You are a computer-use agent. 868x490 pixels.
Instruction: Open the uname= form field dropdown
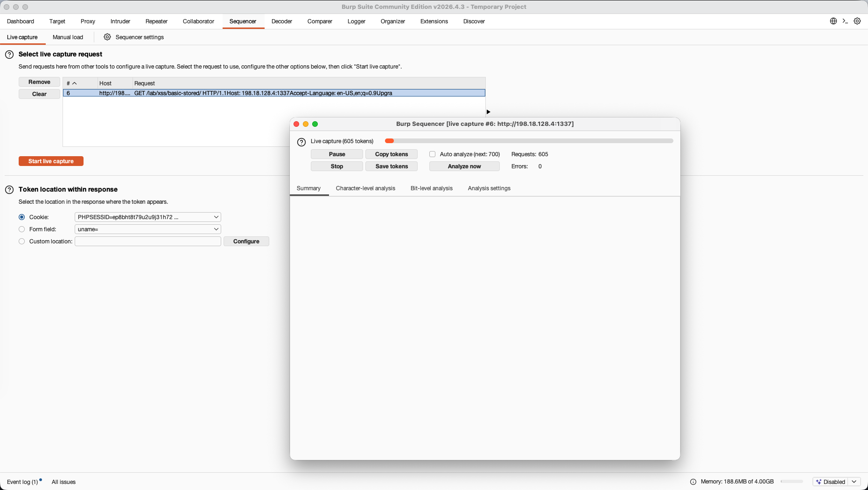148,229
